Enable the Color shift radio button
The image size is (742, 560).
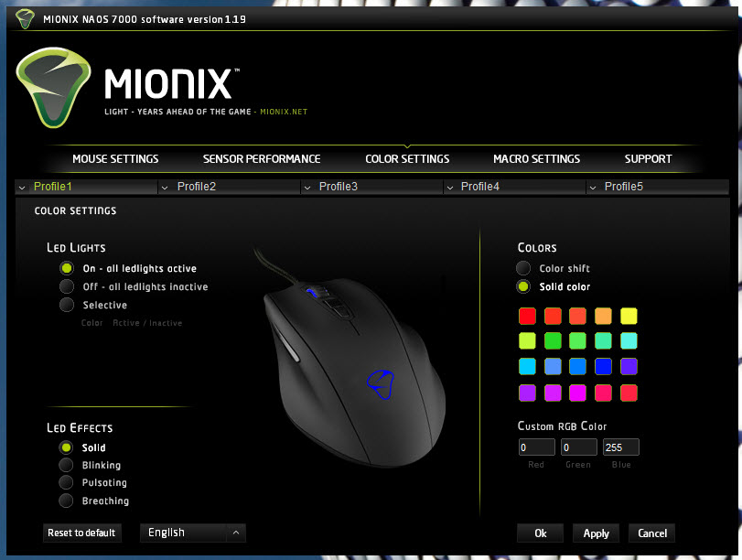pyautogui.click(x=523, y=268)
